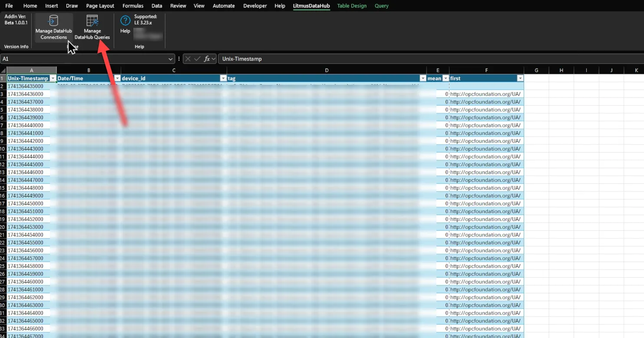This screenshot has width=644, height=338.
Task: Expand the formula bar function dropdown
Action: 214,59
